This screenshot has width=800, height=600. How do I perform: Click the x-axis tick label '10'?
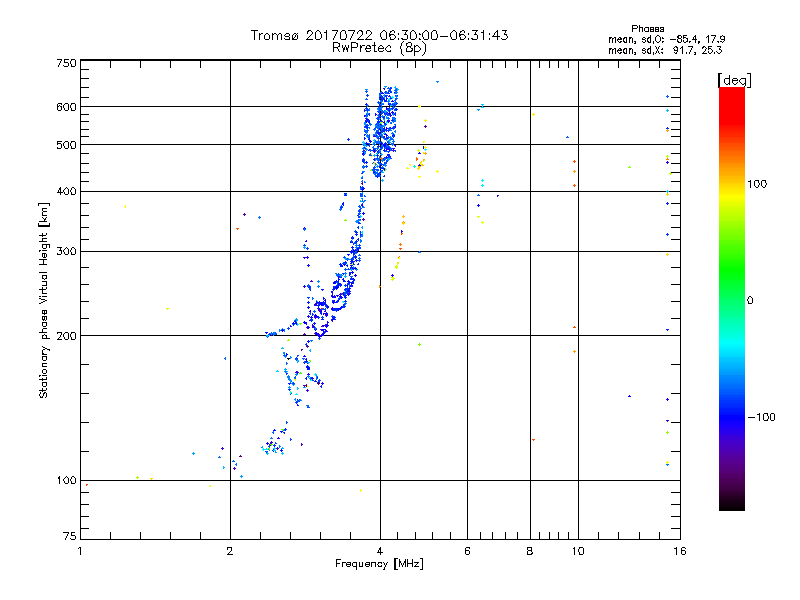pos(578,551)
